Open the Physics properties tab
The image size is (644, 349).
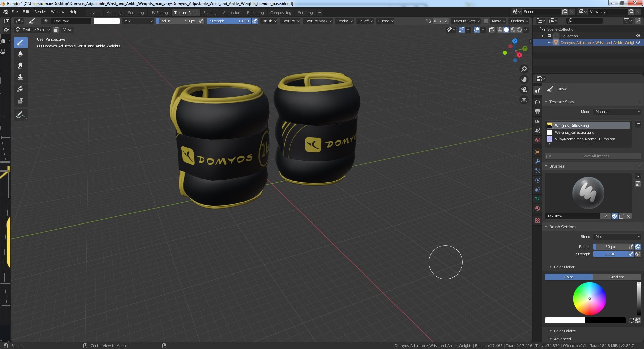[538, 180]
